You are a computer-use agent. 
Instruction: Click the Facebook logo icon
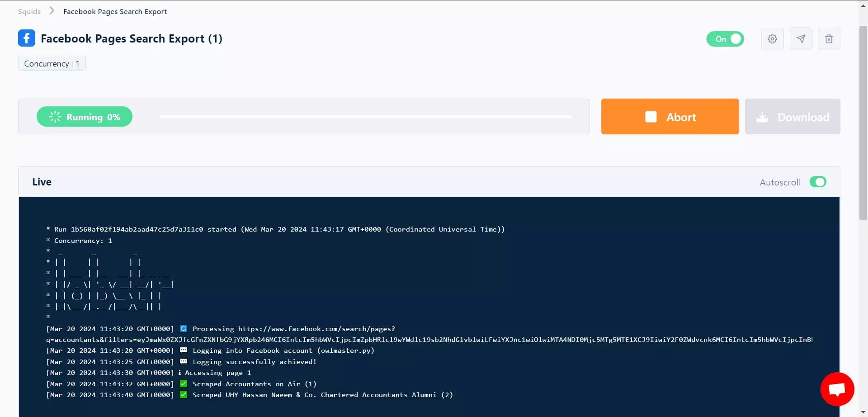26,38
